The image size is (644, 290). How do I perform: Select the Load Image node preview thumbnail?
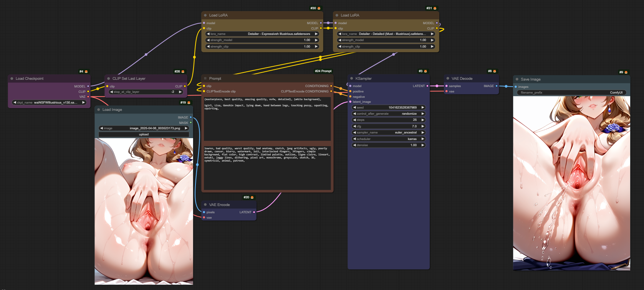[144, 211]
